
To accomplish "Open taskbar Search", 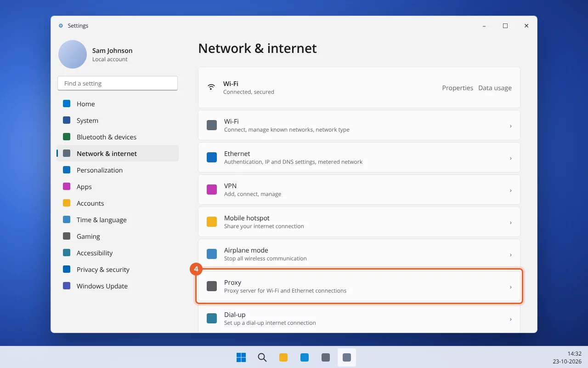I will click(262, 357).
